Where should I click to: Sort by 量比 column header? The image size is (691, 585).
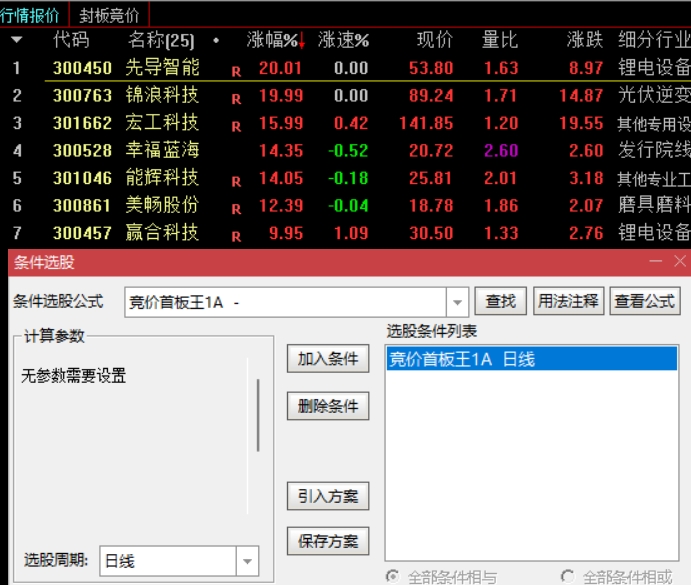click(x=500, y=40)
